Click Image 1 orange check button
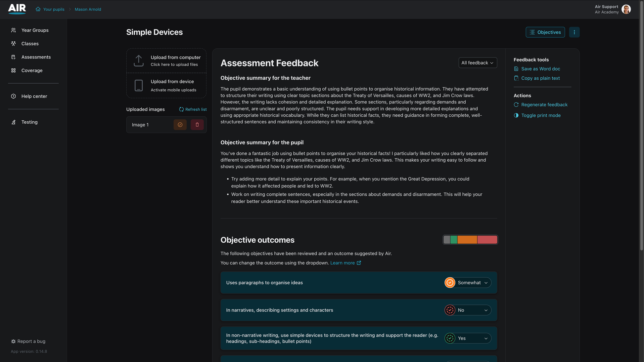This screenshot has height=362, width=644. 180,125
